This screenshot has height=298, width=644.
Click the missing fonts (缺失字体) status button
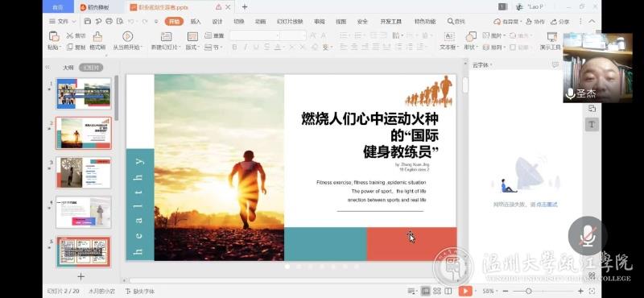coord(140,291)
